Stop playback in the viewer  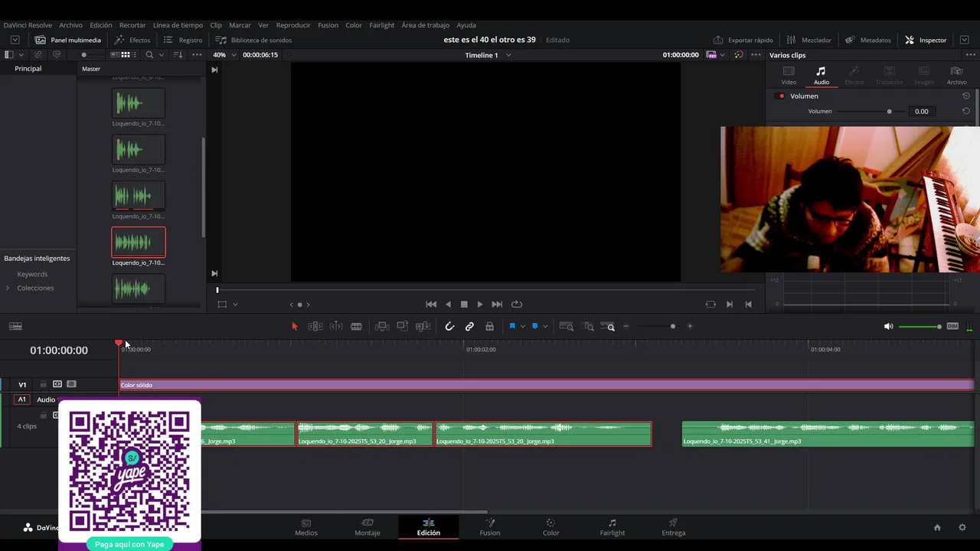[464, 305]
